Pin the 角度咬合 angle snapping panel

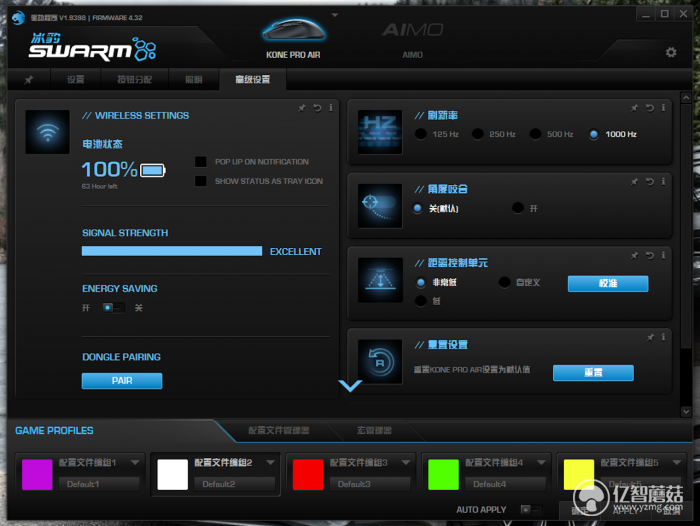[634, 181]
